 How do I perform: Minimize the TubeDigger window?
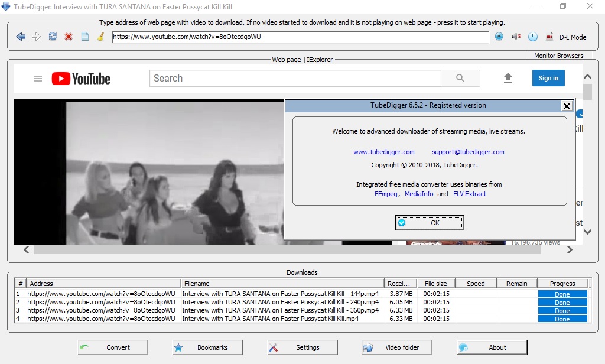(536, 6)
